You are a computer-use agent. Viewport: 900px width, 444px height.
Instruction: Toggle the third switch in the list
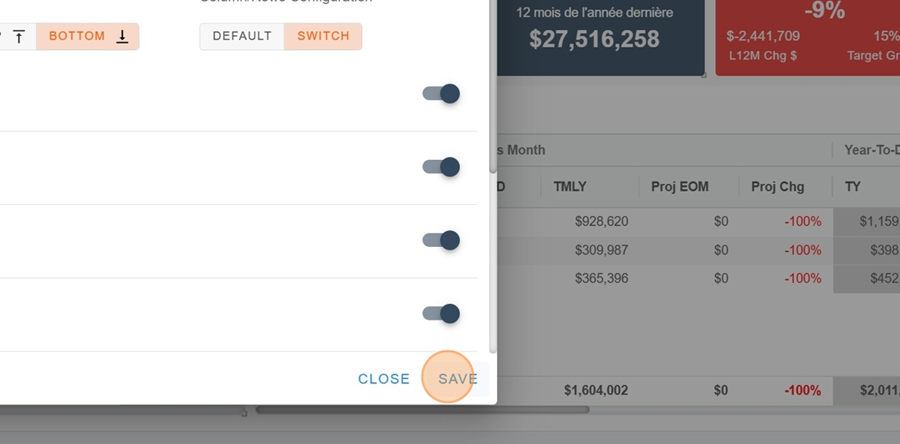point(441,240)
